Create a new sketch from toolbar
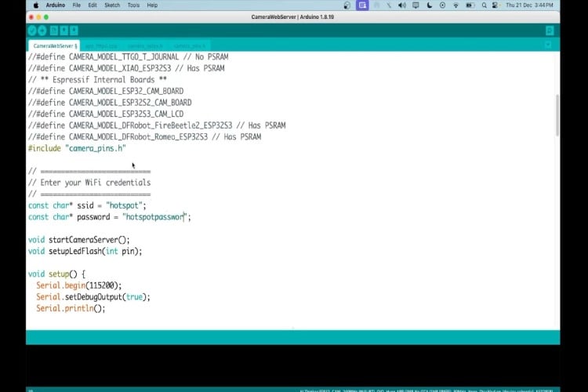The image size is (588, 392). [54, 31]
